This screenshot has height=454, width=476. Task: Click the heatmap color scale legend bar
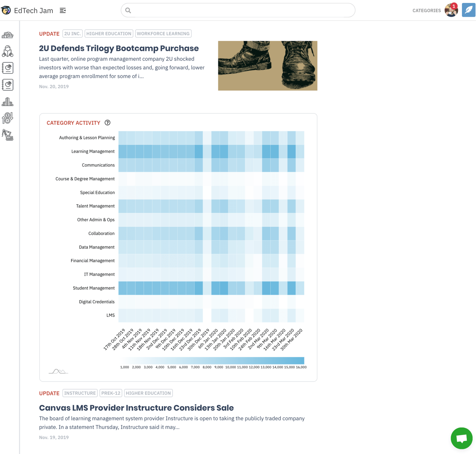pyautogui.click(x=212, y=360)
